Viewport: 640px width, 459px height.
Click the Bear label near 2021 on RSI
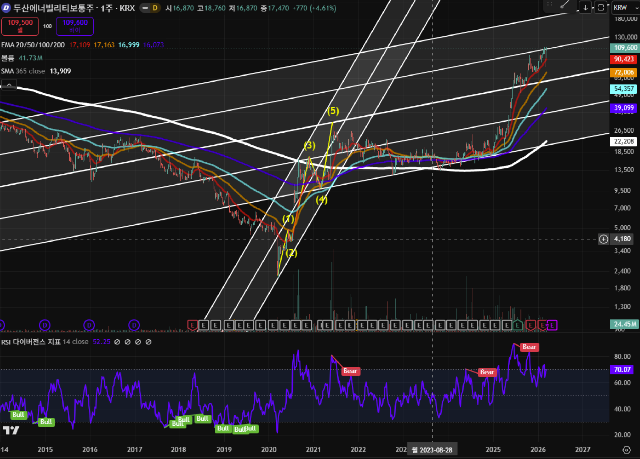(x=350, y=371)
